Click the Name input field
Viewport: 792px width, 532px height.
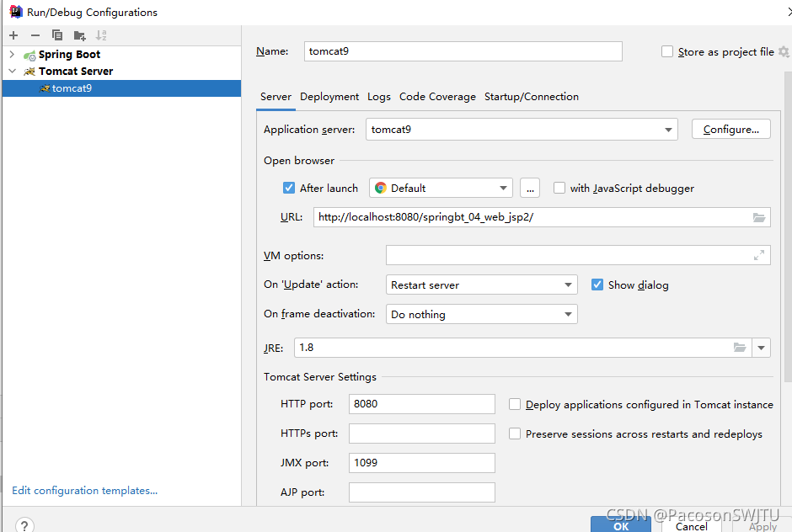(x=463, y=51)
